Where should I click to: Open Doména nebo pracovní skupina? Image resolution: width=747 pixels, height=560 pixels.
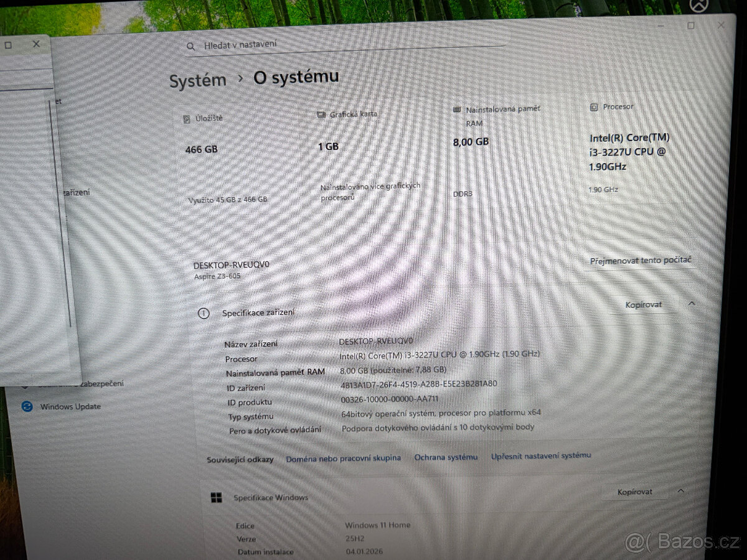(x=343, y=458)
